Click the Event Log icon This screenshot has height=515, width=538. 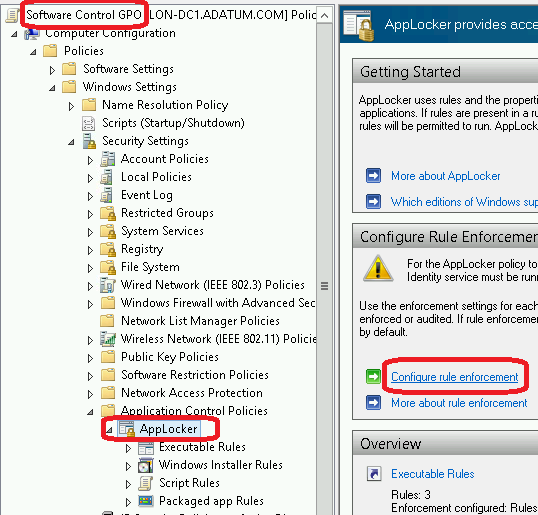107,195
